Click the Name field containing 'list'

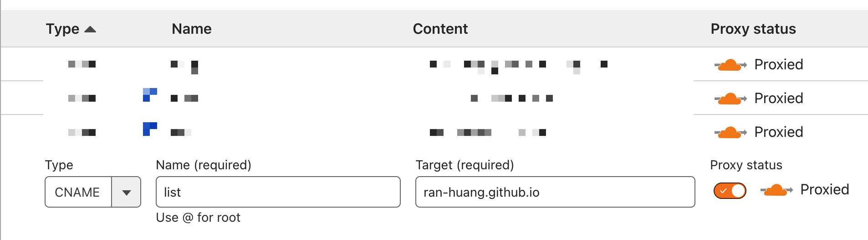[x=278, y=192]
